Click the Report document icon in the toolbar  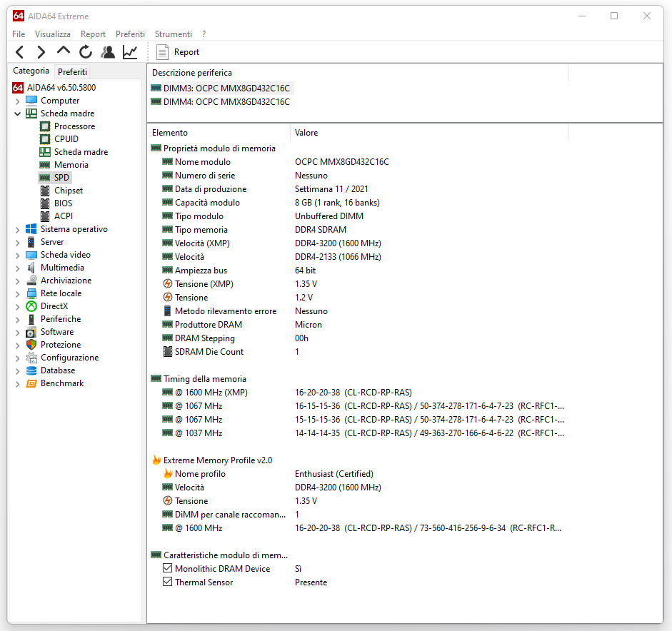(162, 52)
